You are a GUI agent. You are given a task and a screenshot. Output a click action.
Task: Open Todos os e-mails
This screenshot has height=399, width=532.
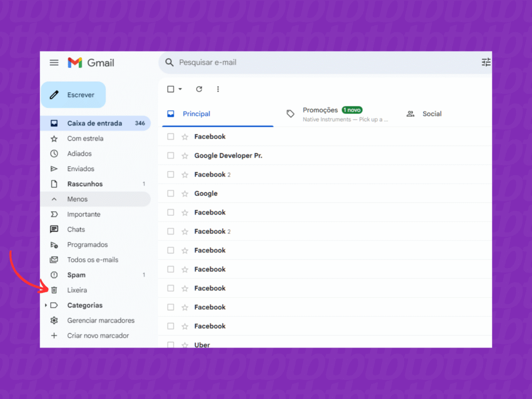pyautogui.click(x=96, y=260)
